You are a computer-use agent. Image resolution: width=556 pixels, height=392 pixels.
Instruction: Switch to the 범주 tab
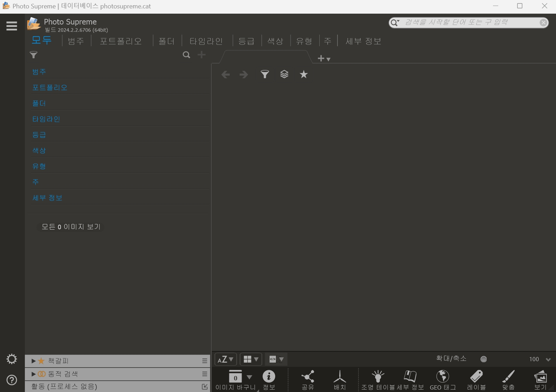click(76, 41)
